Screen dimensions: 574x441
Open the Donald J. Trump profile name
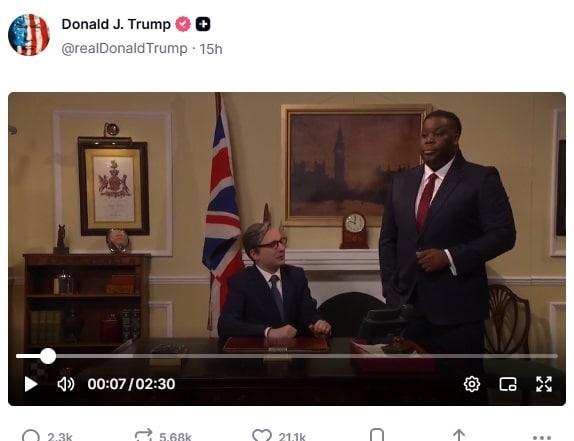pyautogui.click(x=116, y=24)
